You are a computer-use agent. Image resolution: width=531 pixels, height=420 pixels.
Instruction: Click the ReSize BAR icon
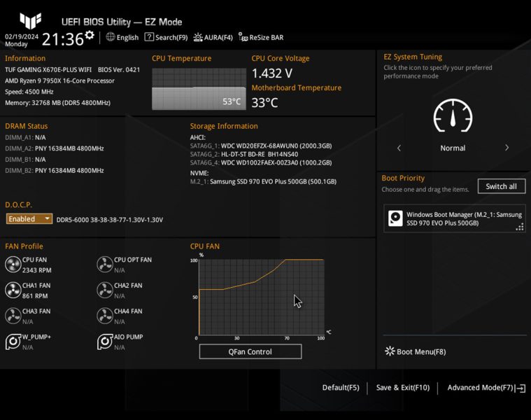point(243,37)
